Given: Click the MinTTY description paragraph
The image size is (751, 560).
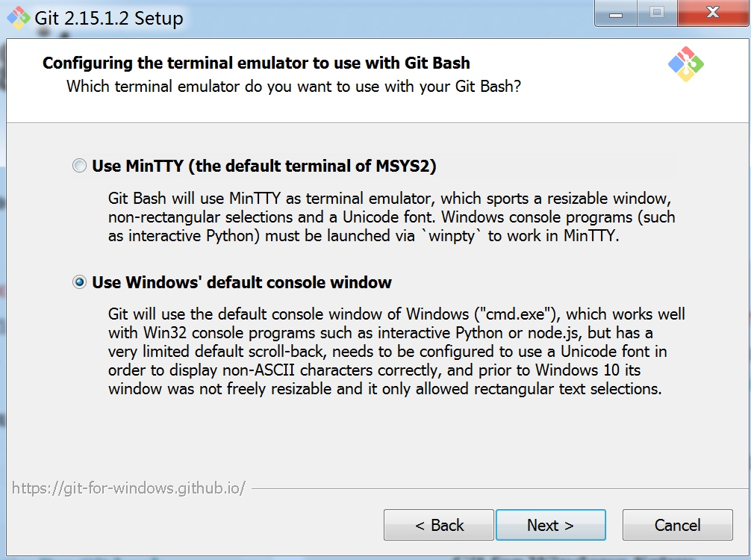Looking at the screenshot, I should [391, 217].
